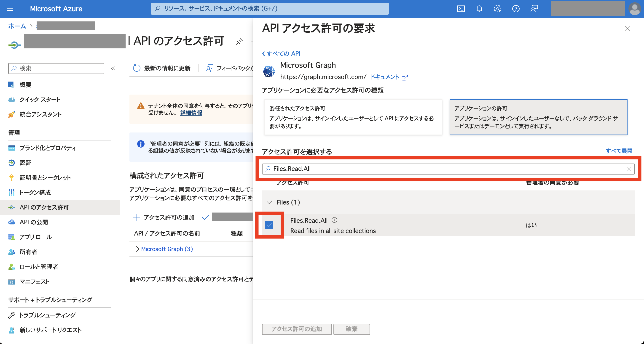Open 概要 in the sidebar
The height and width of the screenshot is (344, 644).
26,85
